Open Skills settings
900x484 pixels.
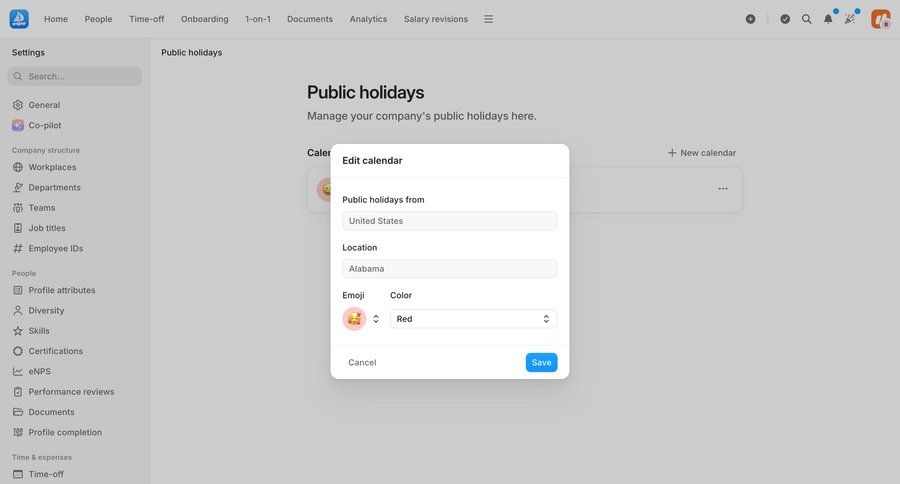[39, 331]
